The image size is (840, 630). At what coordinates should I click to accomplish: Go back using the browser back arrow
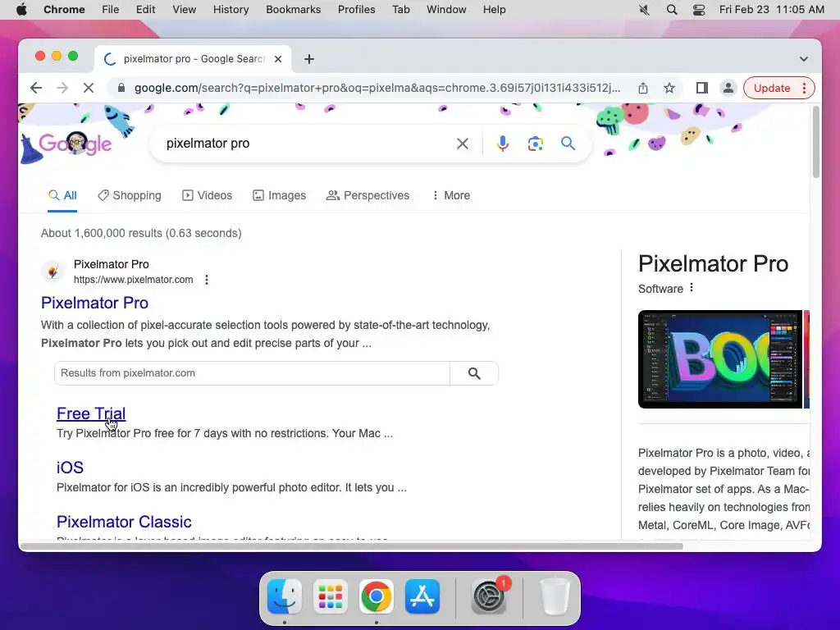click(x=36, y=88)
